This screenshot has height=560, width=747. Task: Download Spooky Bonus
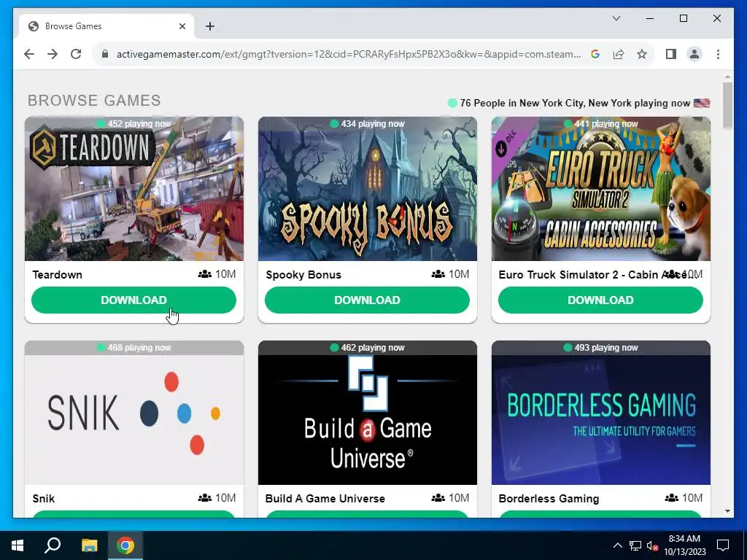click(368, 300)
